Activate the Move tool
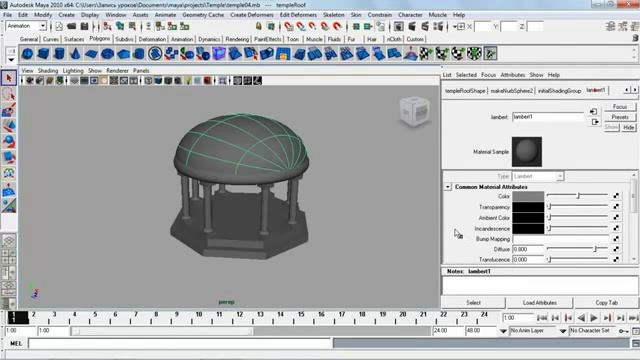This screenshot has width=640, height=360. (x=9, y=126)
